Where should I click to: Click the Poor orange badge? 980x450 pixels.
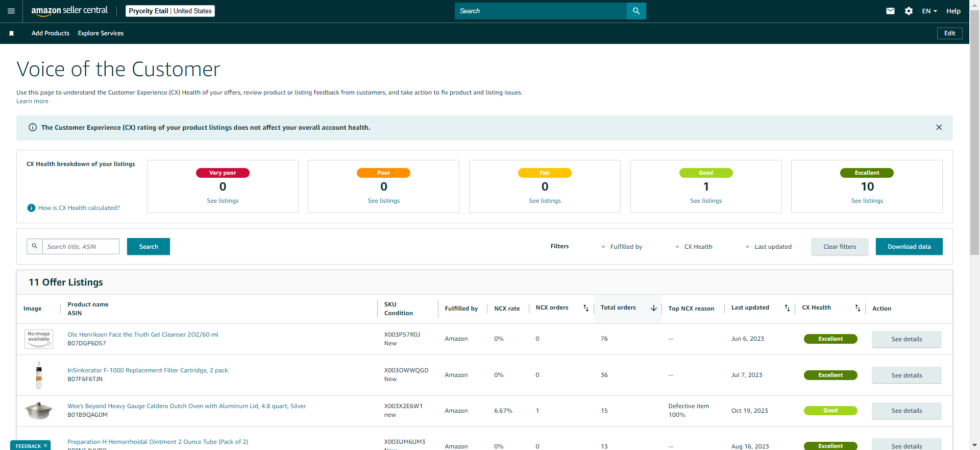[x=383, y=173]
